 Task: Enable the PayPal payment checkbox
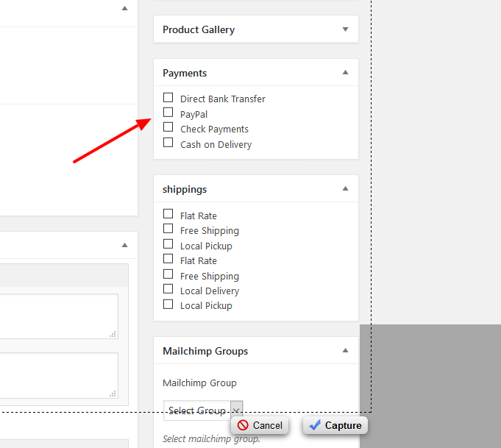tap(168, 113)
